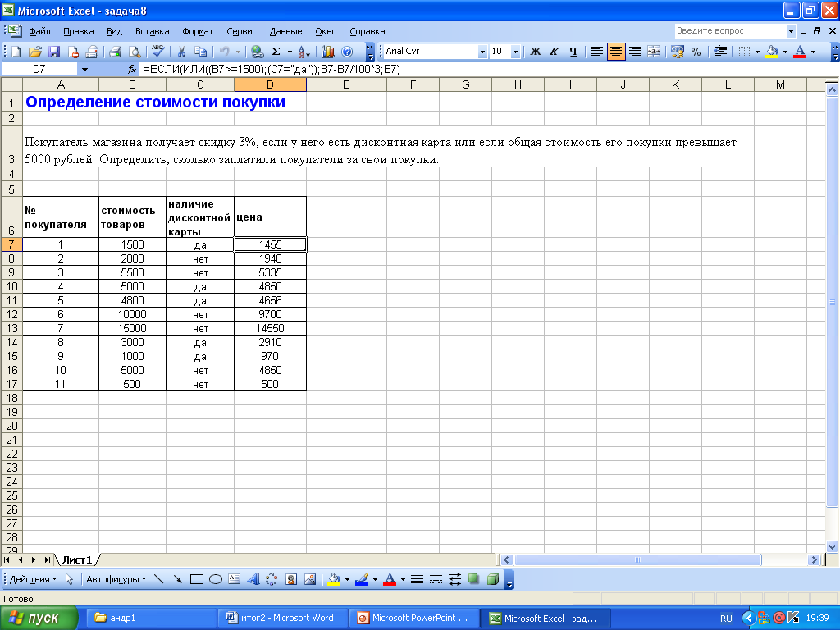
Task: Click the пуск Start button
Action: (x=39, y=618)
